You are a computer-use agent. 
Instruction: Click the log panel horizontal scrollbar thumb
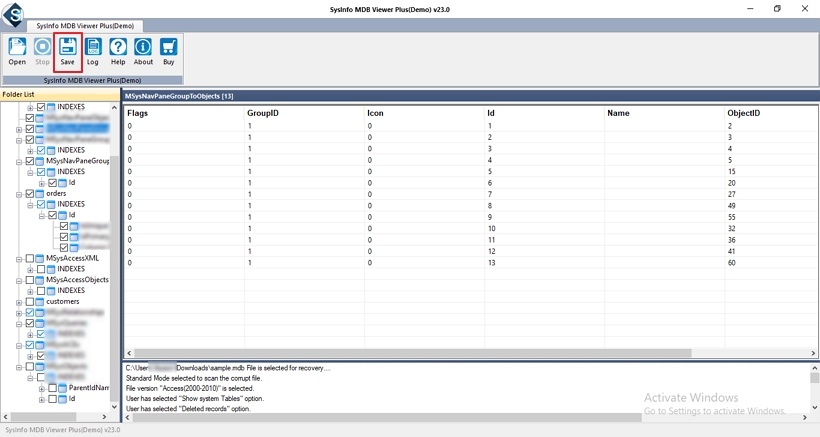[x=387, y=417]
